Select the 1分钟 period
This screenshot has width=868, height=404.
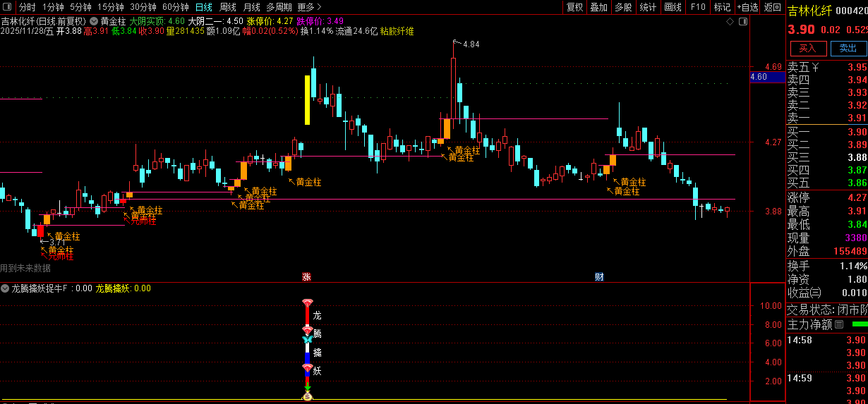click(53, 7)
